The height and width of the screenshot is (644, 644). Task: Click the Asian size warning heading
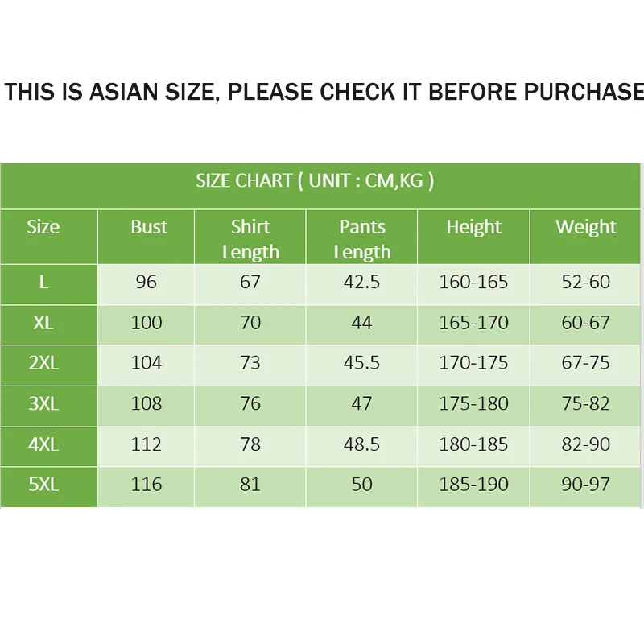[x=324, y=92]
